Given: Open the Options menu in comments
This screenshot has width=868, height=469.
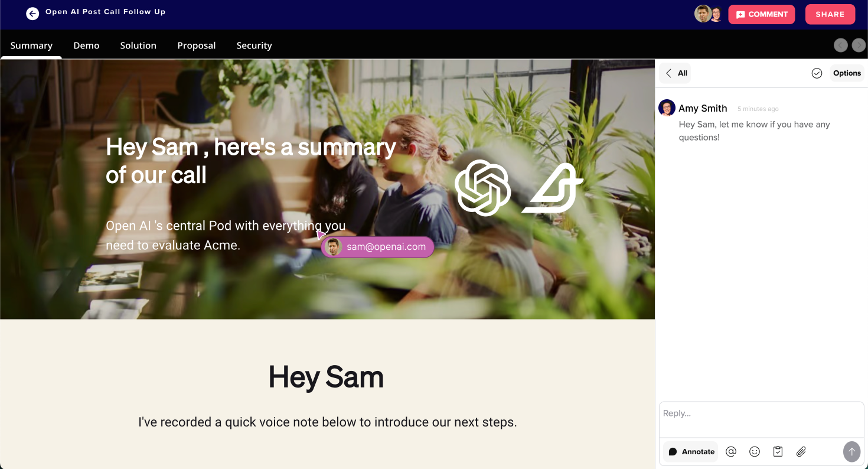Looking at the screenshot, I should pyautogui.click(x=847, y=73).
